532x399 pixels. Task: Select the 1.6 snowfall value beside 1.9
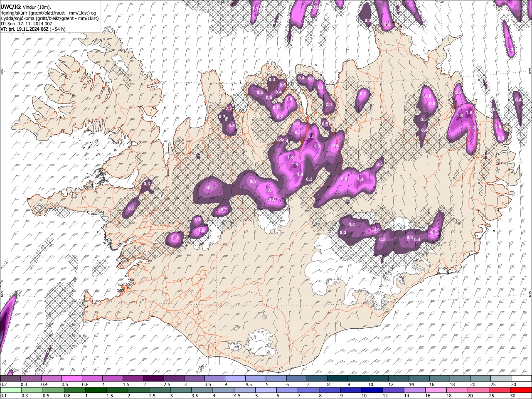[460, 116]
